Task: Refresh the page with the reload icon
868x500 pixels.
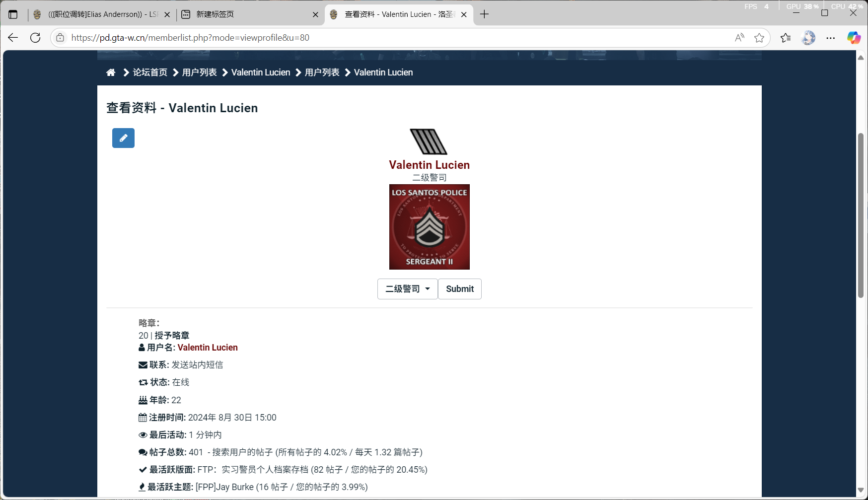Action: pyautogui.click(x=35, y=38)
